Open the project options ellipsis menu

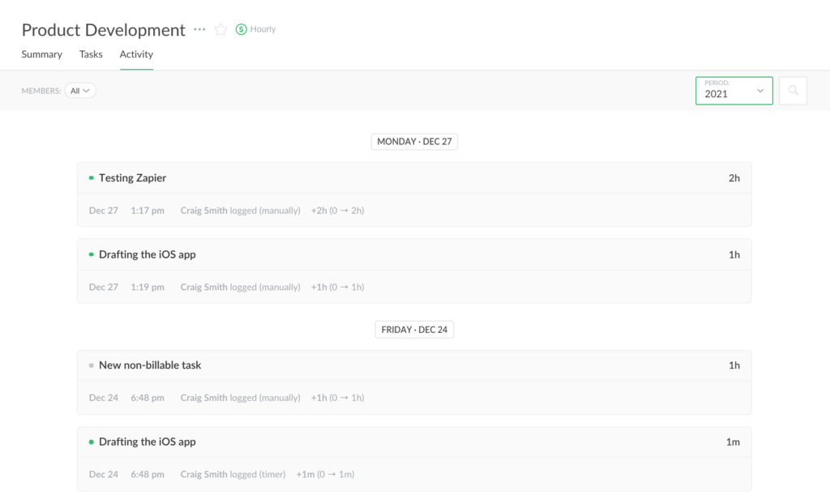[199, 29]
